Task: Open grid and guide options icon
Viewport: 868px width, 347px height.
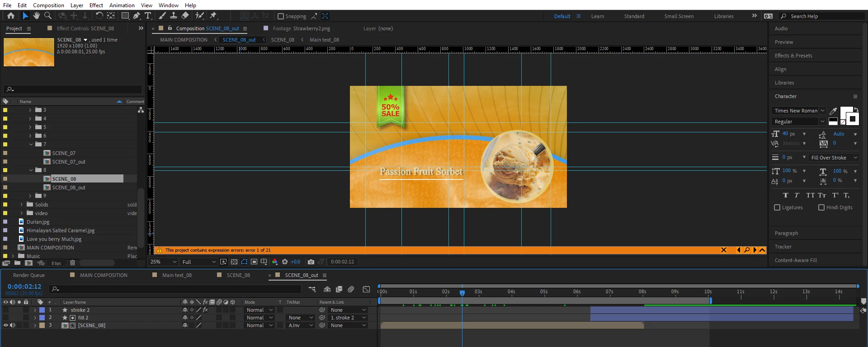Action: [x=264, y=262]
